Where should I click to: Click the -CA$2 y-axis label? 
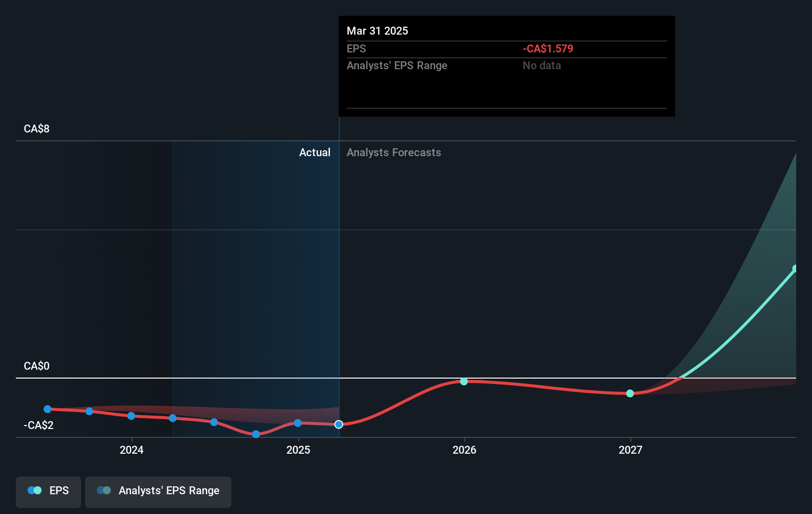[39, 426]
